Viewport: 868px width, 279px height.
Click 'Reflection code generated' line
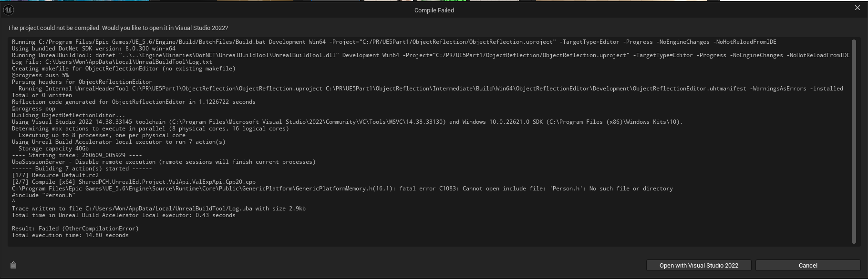point(134,102)
